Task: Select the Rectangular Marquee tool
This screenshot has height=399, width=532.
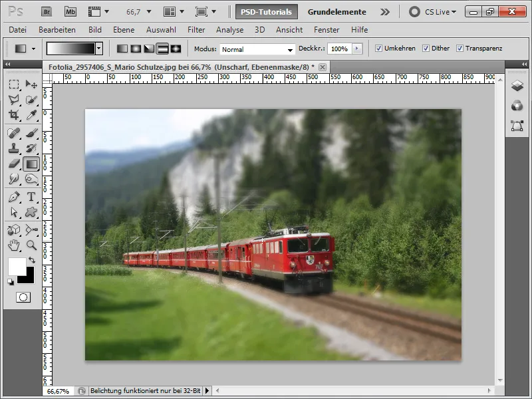Action: [x=14, y=84]
